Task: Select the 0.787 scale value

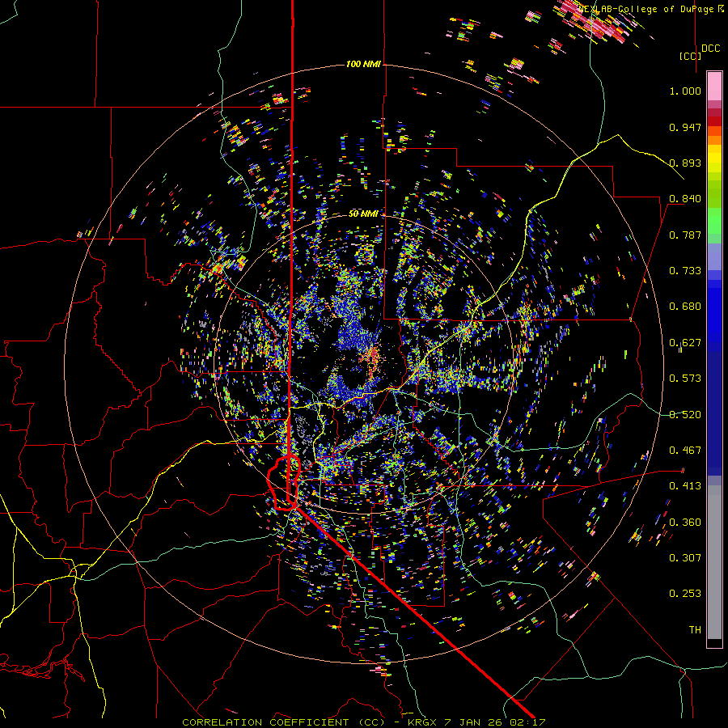Action: pyautogui.click(x=685, y=235)
